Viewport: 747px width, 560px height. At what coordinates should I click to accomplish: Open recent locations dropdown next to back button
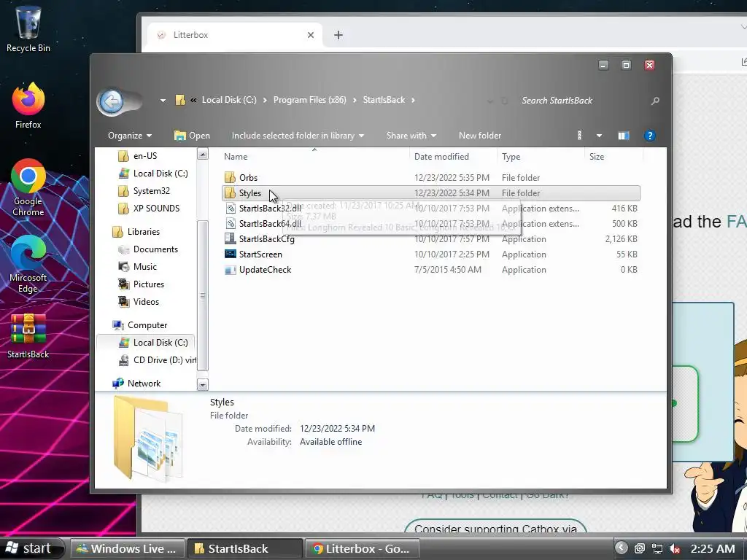pos(163,101)
